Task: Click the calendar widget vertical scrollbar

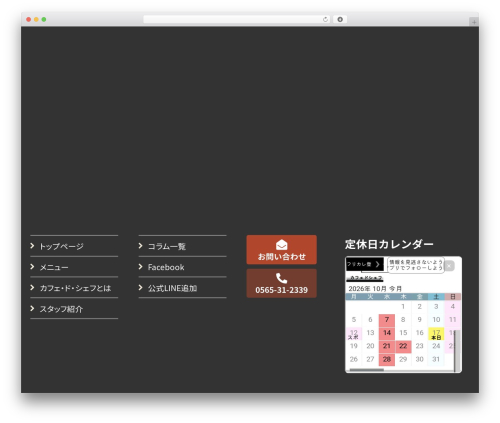Action: pos(457,350)
